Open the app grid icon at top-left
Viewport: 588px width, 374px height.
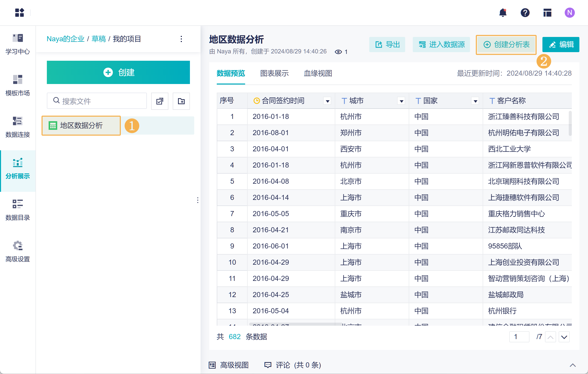[19, 13]
